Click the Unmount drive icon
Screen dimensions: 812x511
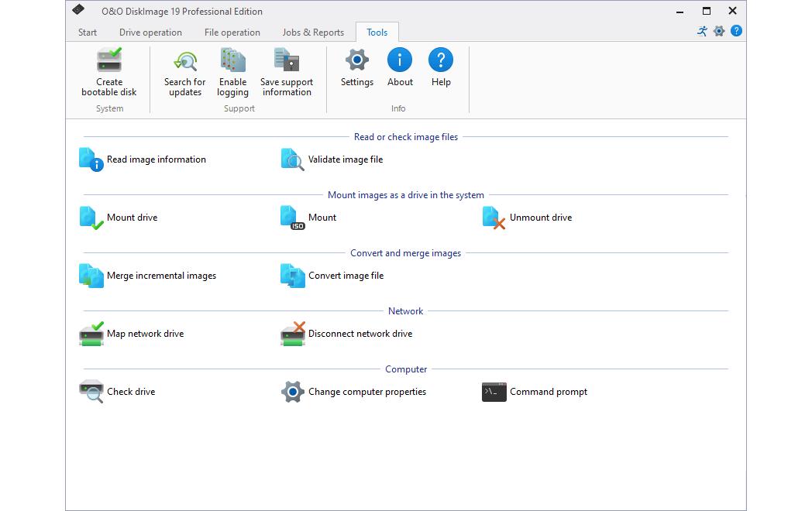(494, 218)
